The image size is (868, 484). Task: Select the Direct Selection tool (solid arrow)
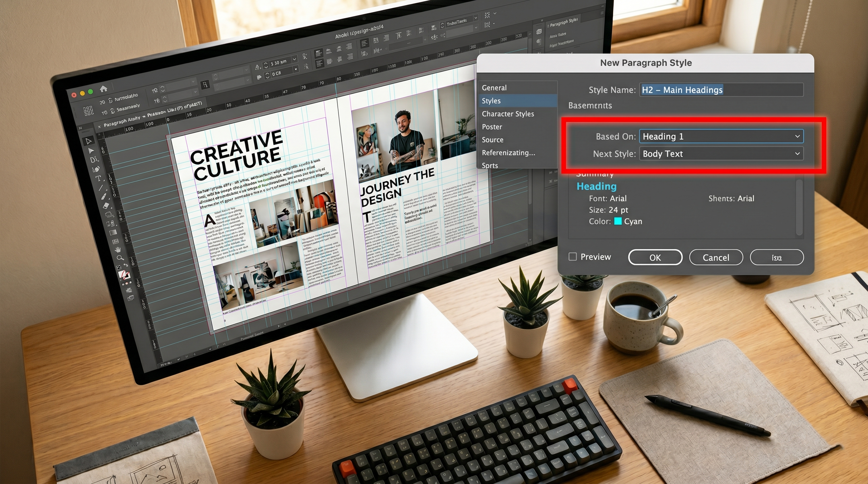pos(91,150)
